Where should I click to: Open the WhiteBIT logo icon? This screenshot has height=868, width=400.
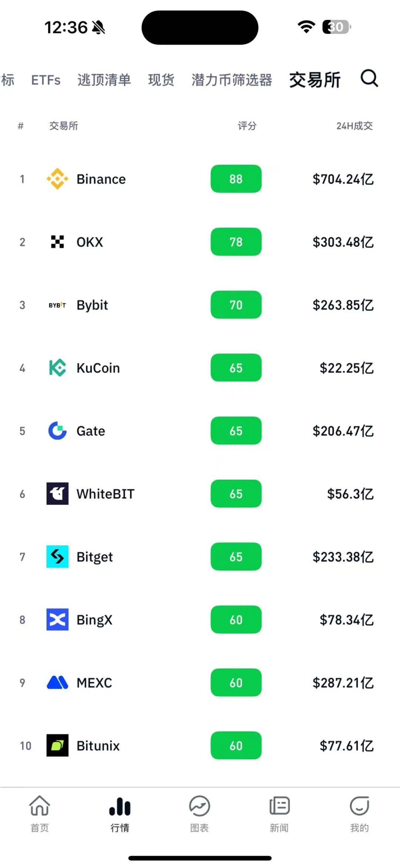point(57,494)
